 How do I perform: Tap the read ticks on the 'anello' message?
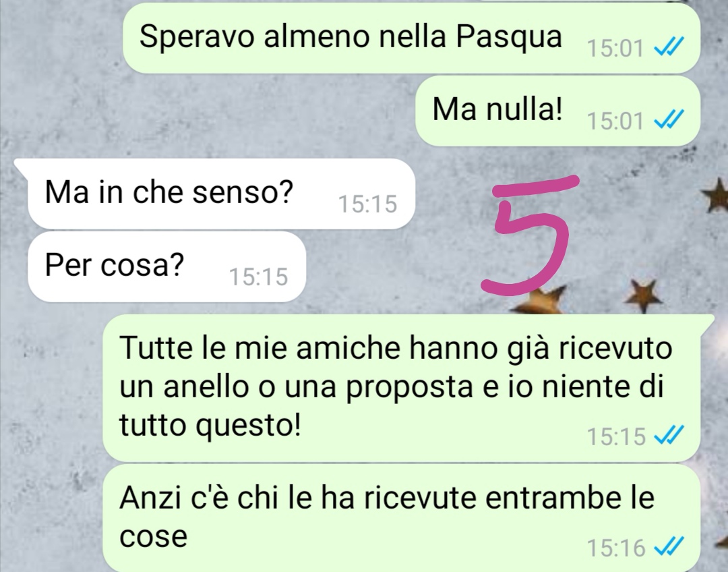669,435
